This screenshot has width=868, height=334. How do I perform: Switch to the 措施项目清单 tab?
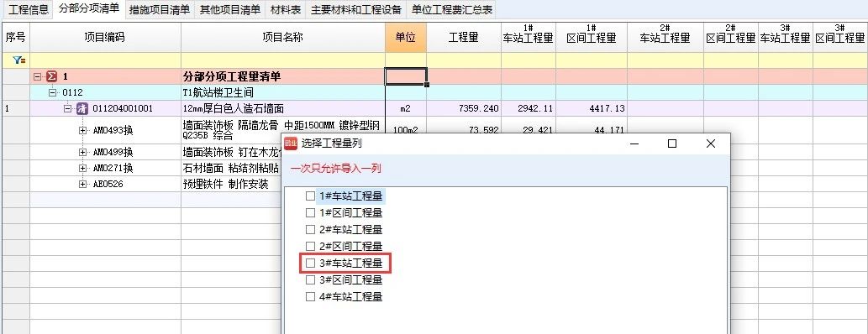click(160, 9)
